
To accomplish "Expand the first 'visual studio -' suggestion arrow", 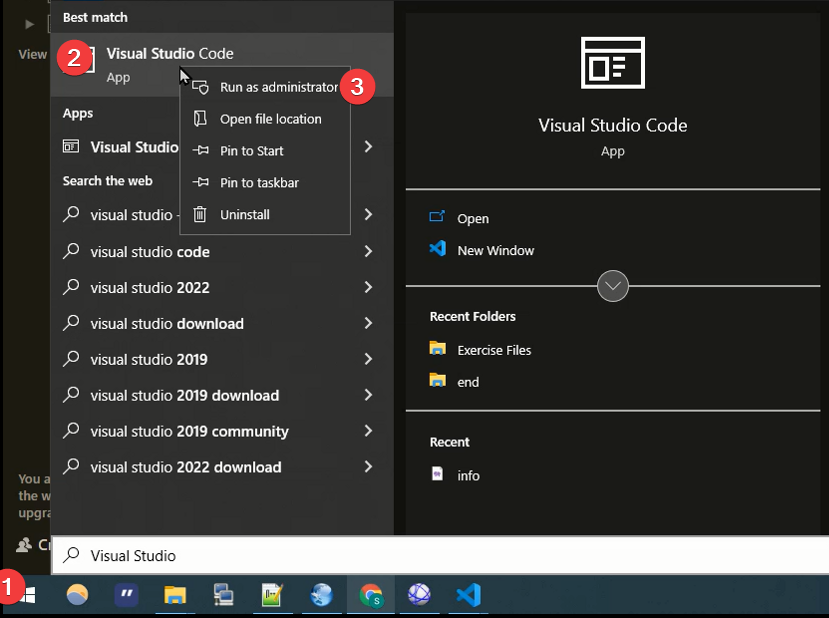I will (x=369, y=214).
